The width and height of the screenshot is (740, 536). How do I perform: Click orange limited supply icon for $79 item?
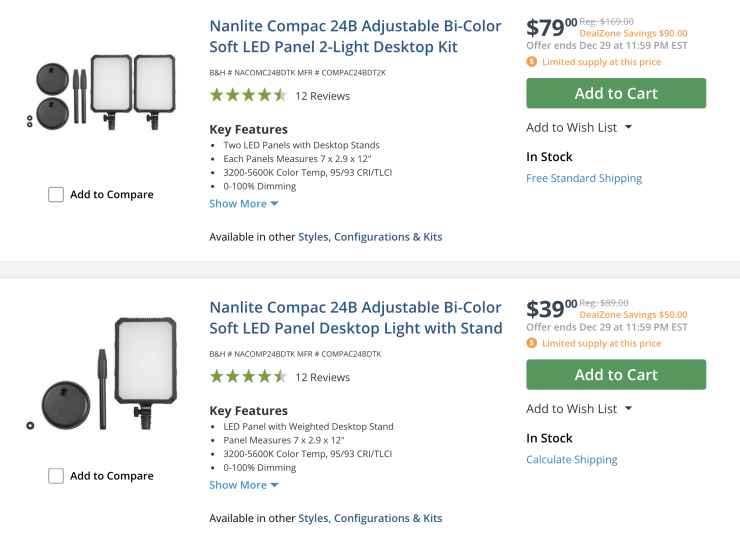pos(532,62)
